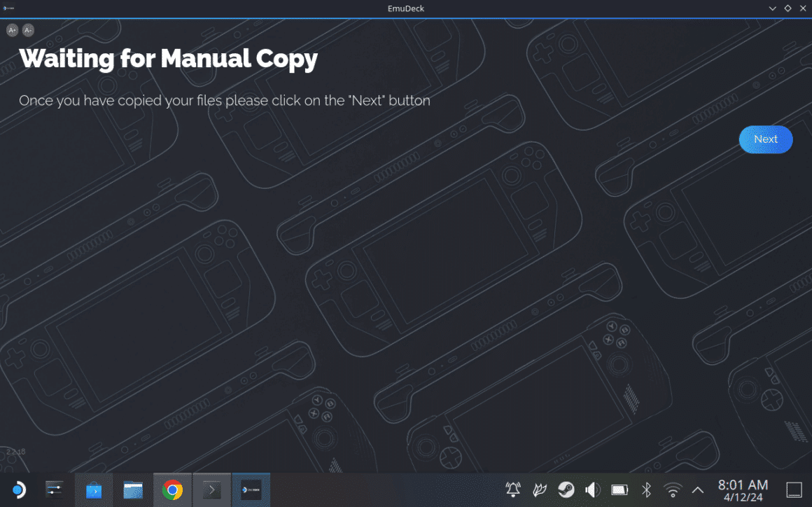Decrease font size with A- button
Image resolution: width=812 pixels, height=507 pixels.
click(x=28, y=30)
